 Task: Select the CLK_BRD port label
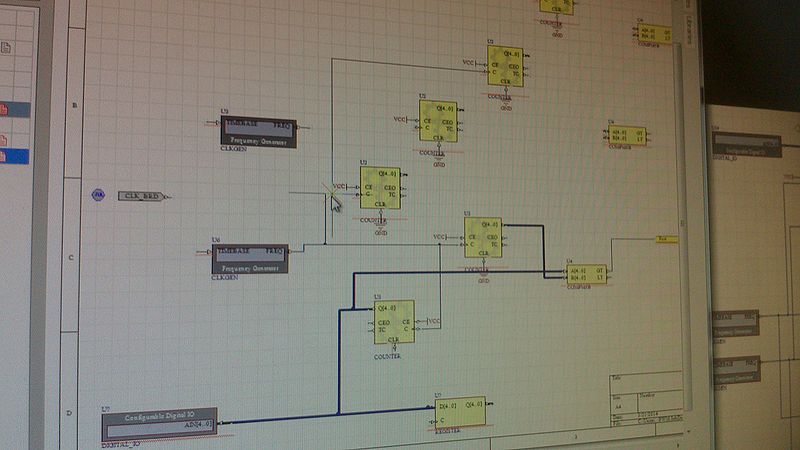(x=141, y=196)
